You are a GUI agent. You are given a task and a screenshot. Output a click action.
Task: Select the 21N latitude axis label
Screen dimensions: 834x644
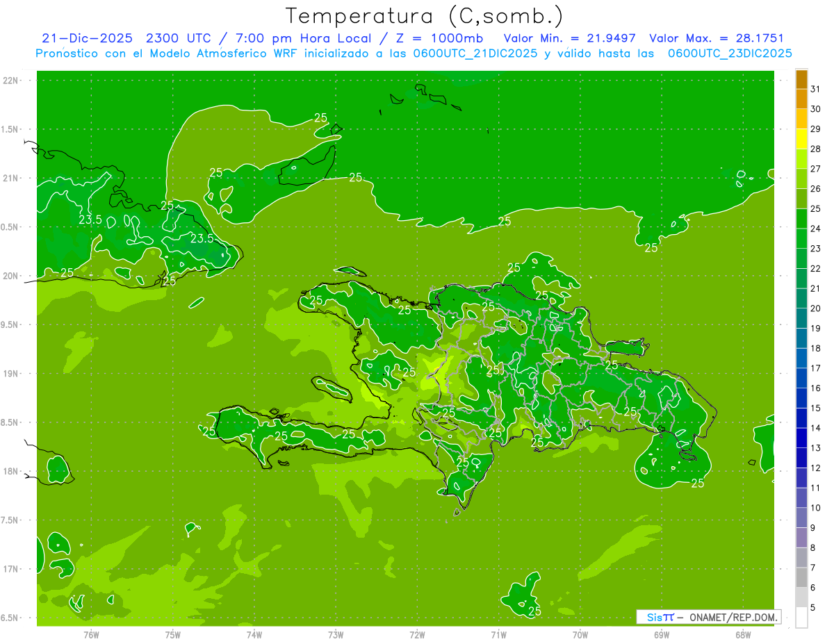click(11, 178)
